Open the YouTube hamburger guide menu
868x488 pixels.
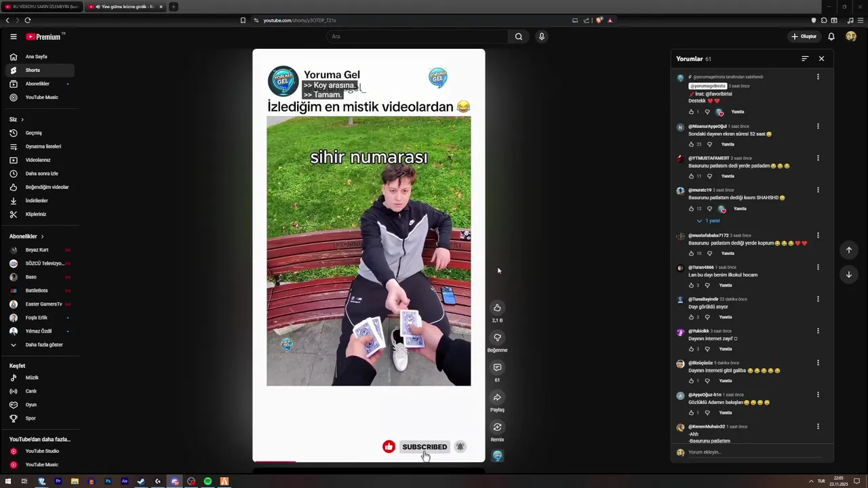[13, 37]
